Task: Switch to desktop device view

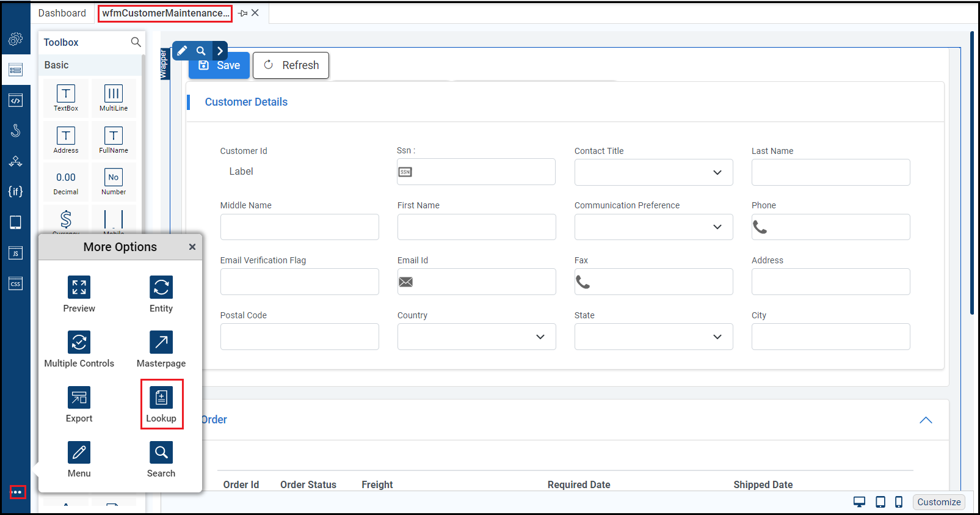Action: [859, 502]
